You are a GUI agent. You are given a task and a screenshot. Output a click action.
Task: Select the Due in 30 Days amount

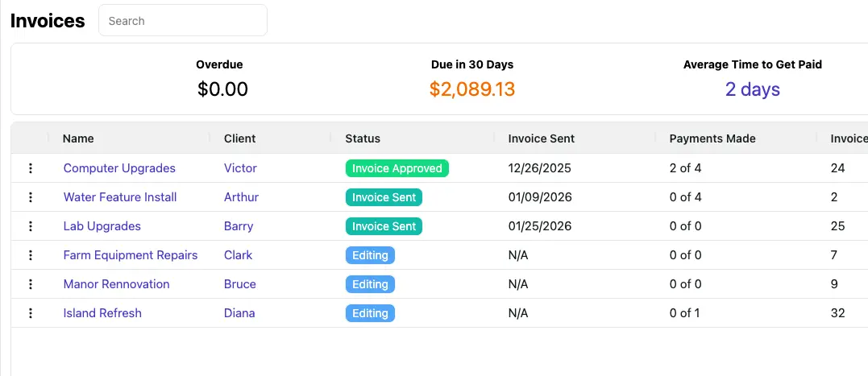point(471,89)
